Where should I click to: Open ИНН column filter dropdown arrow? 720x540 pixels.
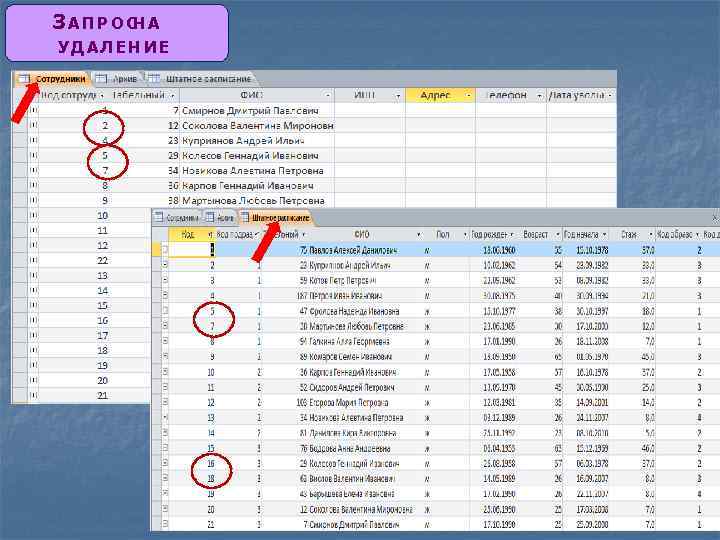pyautogui.click(x=398, y=96)
